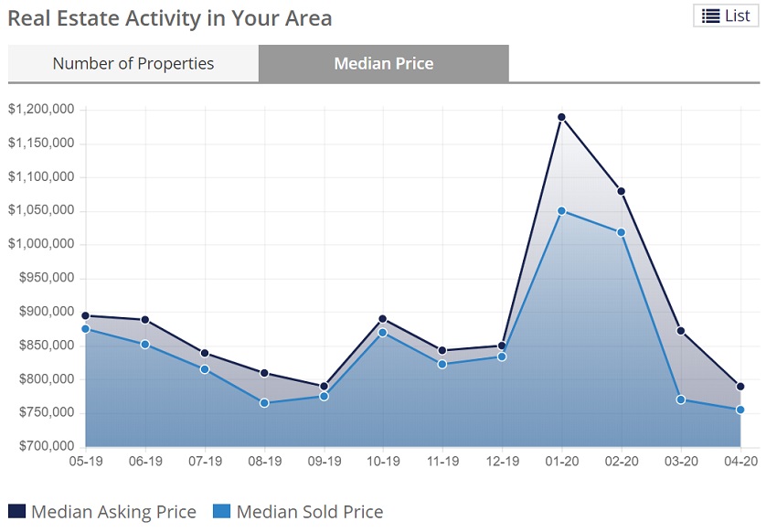
Task: Click the asking price point for 04-20
Action: point(740,387)
